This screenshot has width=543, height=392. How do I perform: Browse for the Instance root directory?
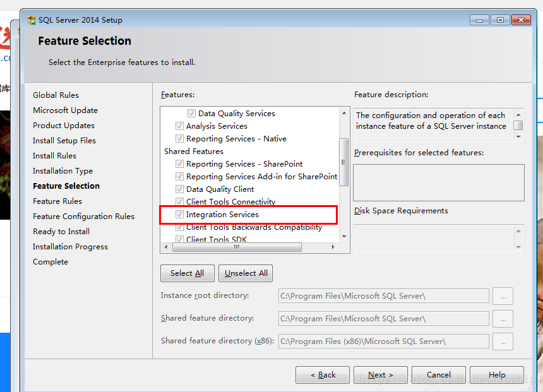[x=503, y=296]
